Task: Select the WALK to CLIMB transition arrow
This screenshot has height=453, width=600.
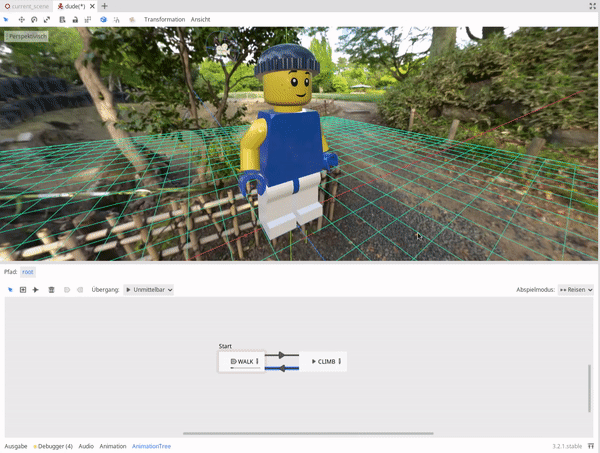Action: click(x=282, y=355)
